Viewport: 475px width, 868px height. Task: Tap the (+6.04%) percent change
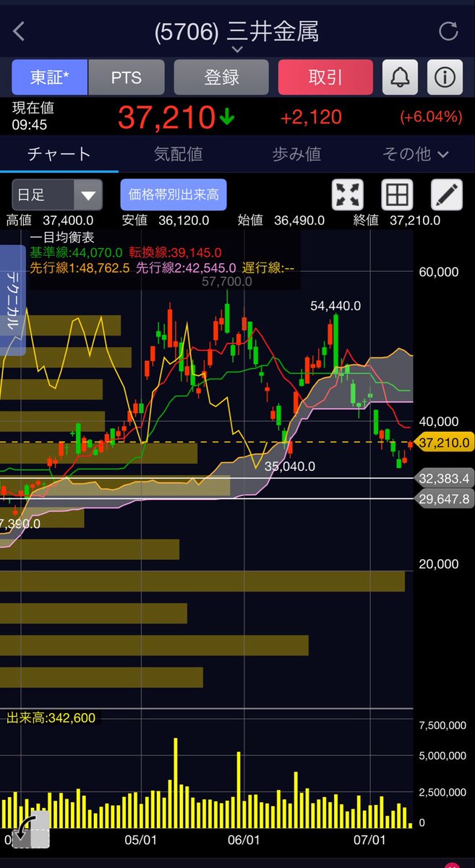(x=430, y=117)
